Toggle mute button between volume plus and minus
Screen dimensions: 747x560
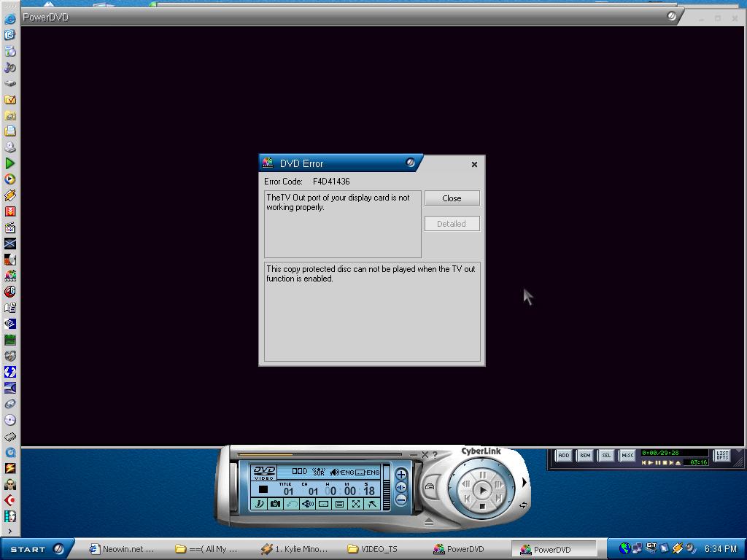(x=401, y=487)
